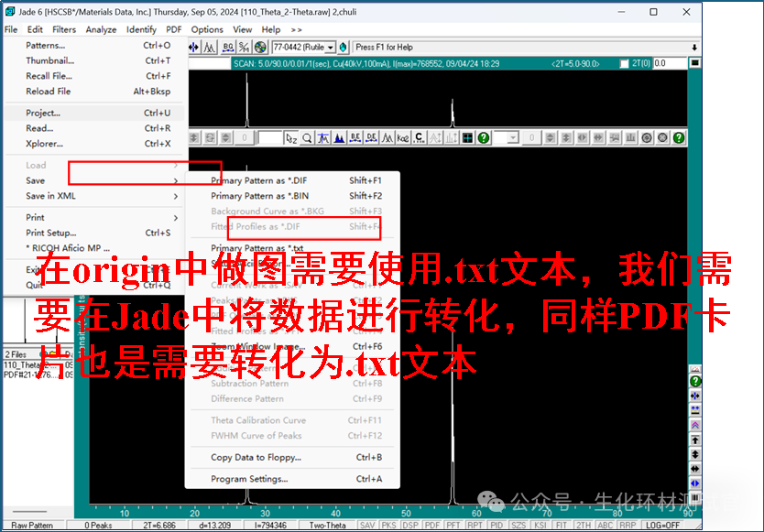Expand the Save in XML submenu arrow
This screenshot has height=532, width=764.
point(175,196)
